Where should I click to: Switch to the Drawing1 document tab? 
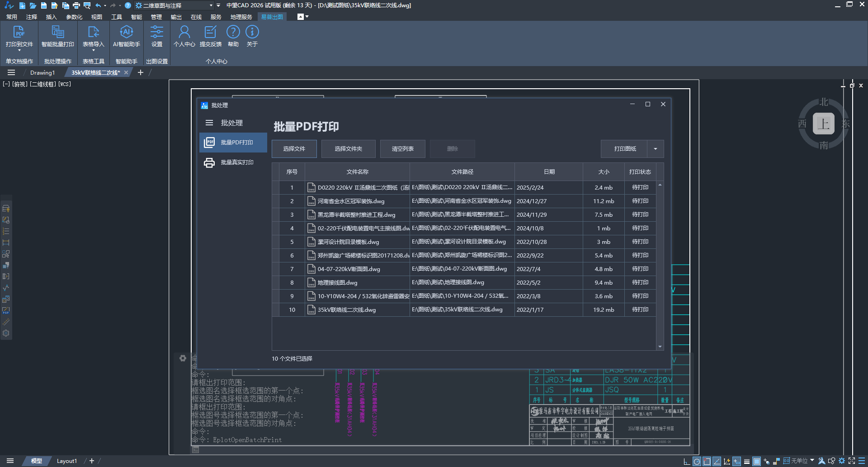pyautogui.click(x=42, y=72)
